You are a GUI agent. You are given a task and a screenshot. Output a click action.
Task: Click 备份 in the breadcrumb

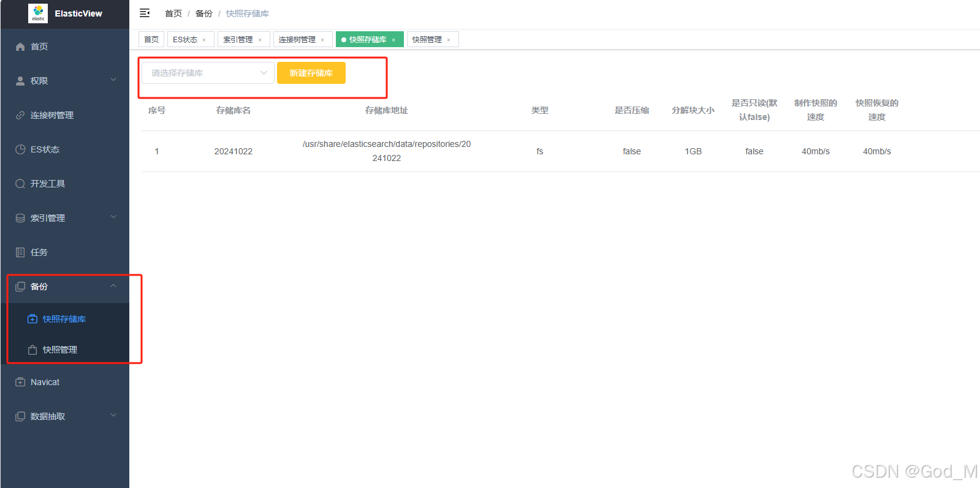click(204, 13)
